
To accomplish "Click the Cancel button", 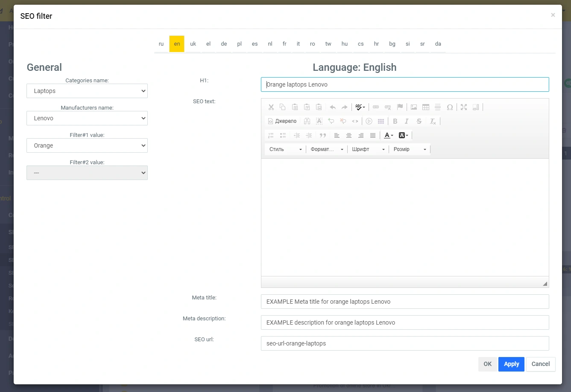I will [x=540, y=364].
